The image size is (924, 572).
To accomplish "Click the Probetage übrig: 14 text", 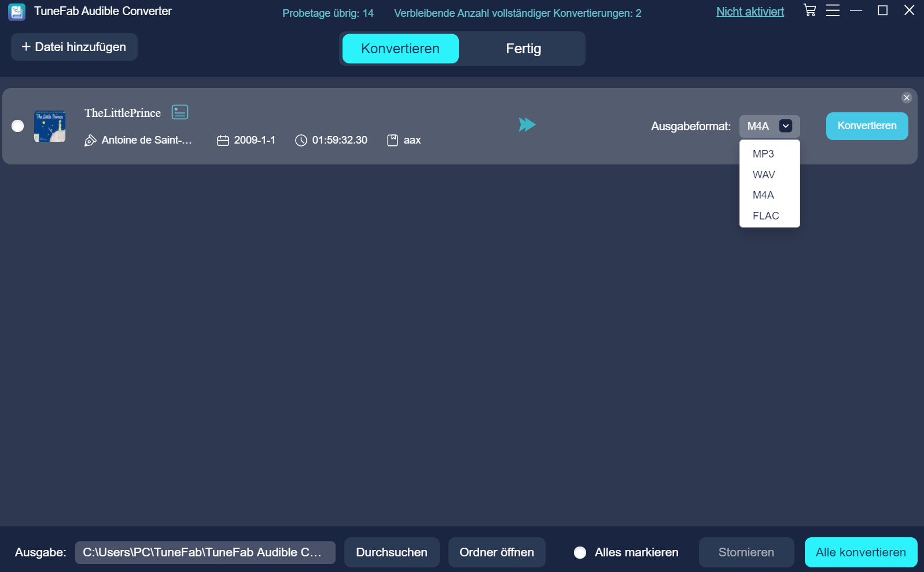I will click(328, 13).
